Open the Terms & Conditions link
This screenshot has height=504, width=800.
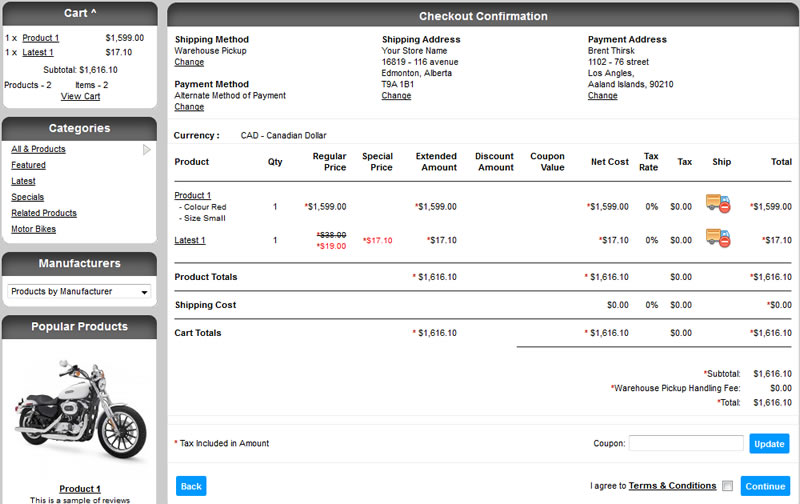point(672,486)
